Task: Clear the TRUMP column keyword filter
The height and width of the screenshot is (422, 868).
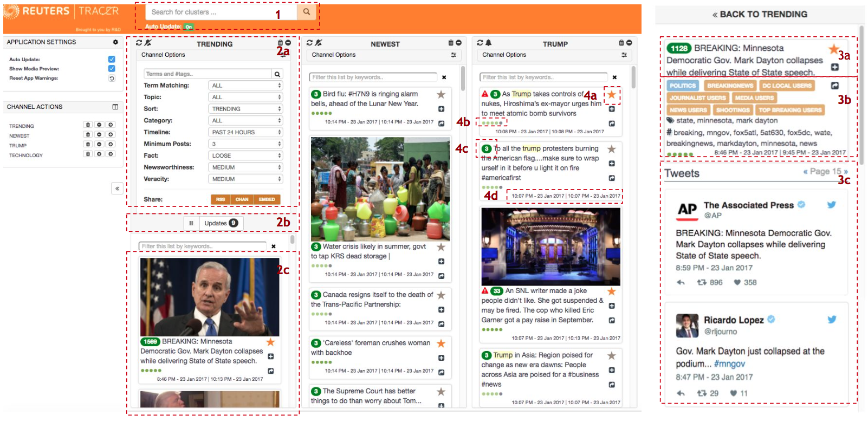Action: pos(614,77)
